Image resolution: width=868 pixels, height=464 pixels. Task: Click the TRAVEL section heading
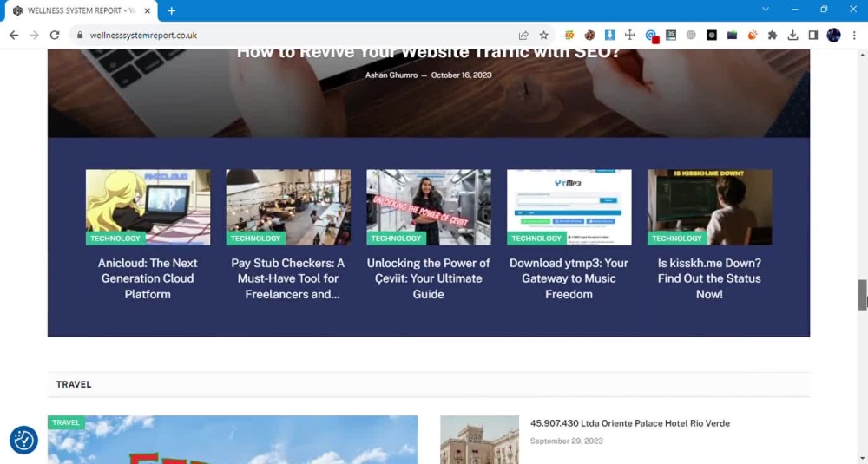click(x=74, y=384)
